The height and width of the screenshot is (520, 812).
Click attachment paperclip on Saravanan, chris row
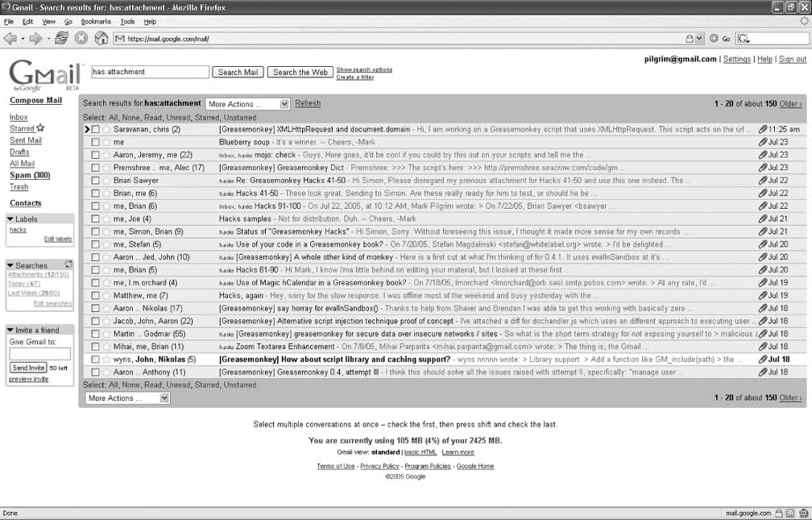(762, 129)
